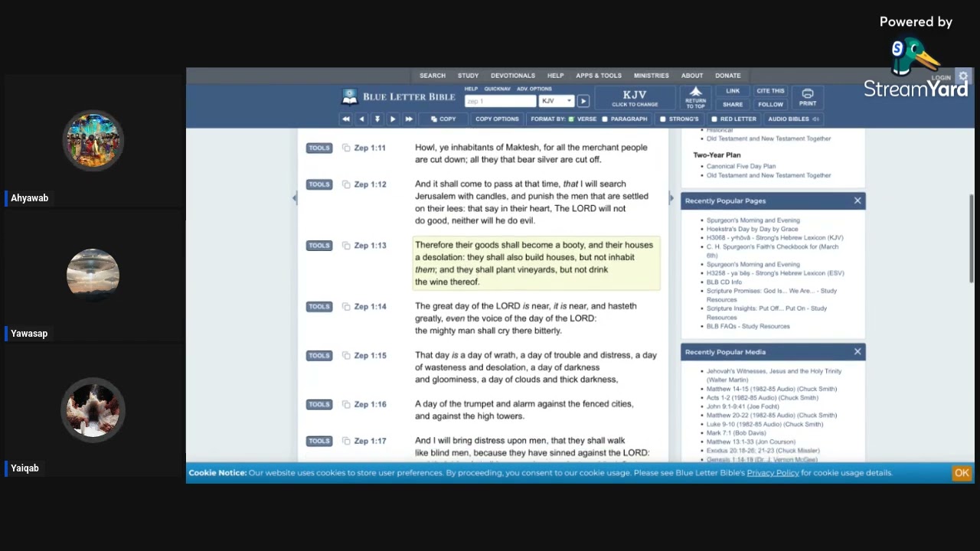Screen dimensions: 980x551
Task: Open Tools for Zep 1:12
Action: coord(319,184)
